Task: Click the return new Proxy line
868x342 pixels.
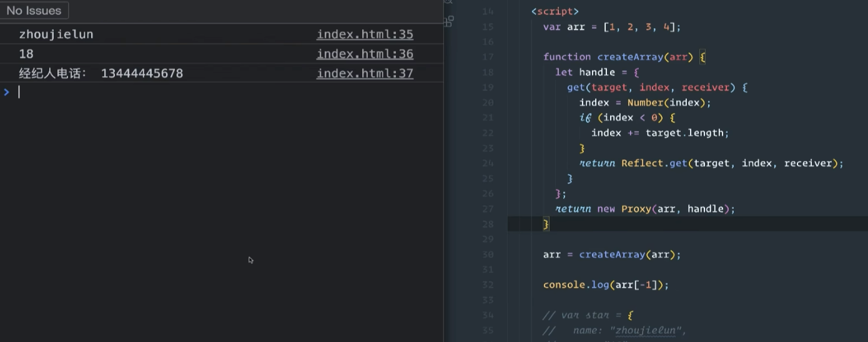Action: click(x=645, y=208)
